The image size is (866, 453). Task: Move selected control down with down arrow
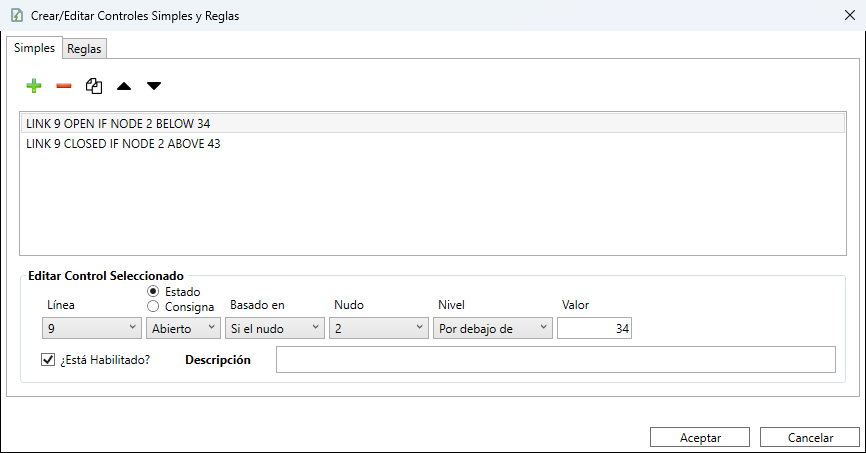(x=154, y=86)
